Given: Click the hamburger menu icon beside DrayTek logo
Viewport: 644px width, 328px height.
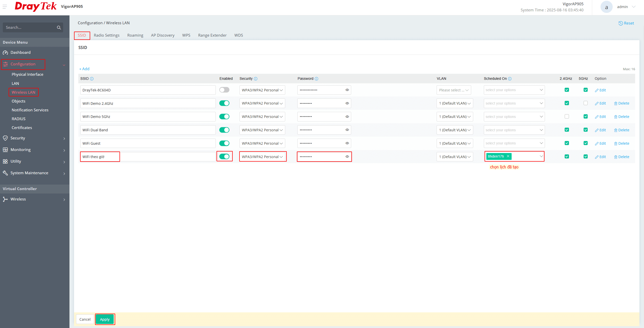Looking at the screenshot, I should (x=5, y=7).
